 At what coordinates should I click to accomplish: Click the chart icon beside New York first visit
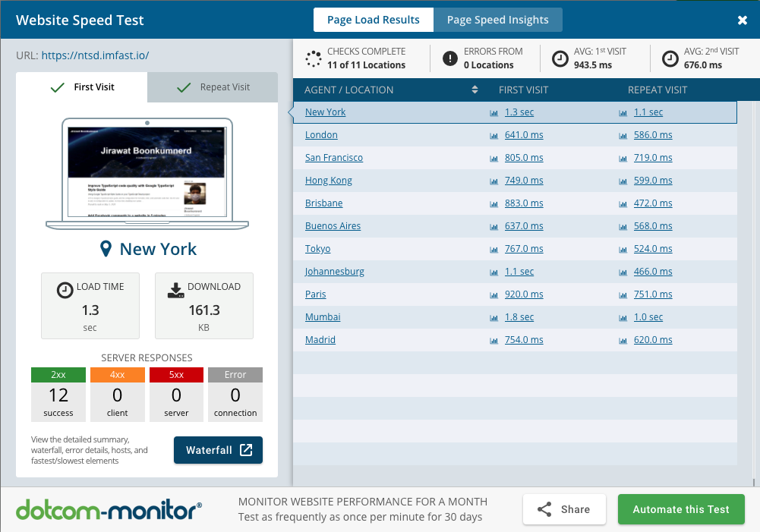(494, 112)
